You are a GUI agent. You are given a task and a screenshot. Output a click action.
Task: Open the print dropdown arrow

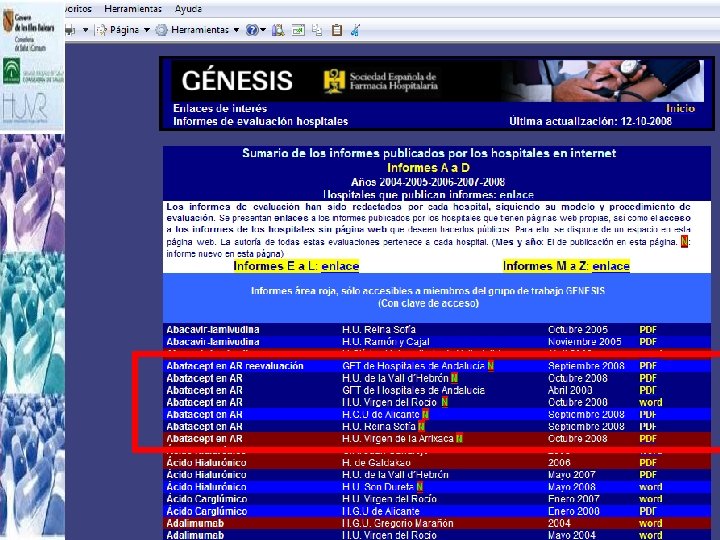coord(85,30)
